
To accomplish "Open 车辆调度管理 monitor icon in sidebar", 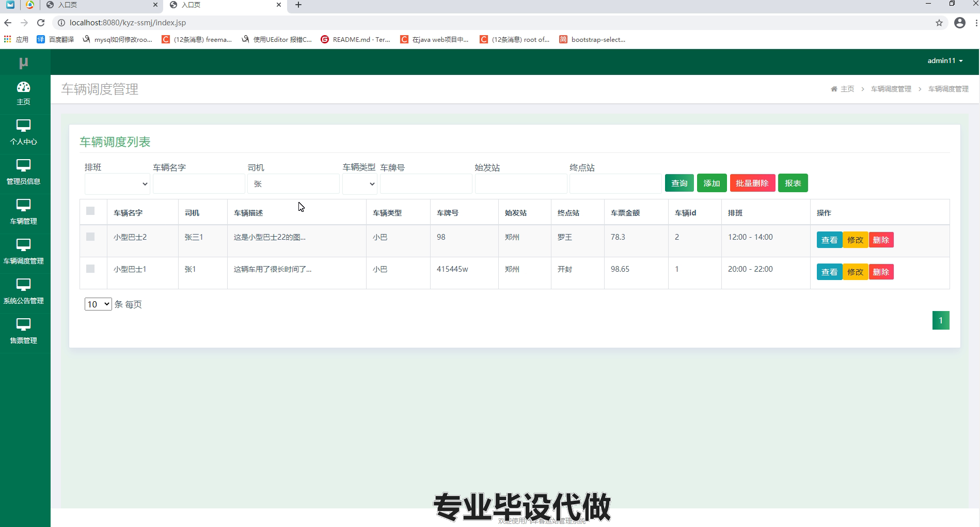I will coord(24,245).
